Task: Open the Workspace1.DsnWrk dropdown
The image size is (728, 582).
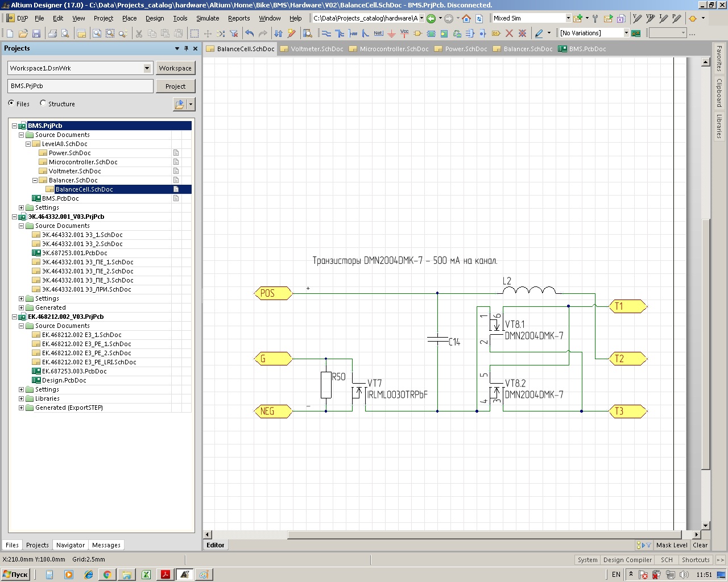Action: point(147,68)
